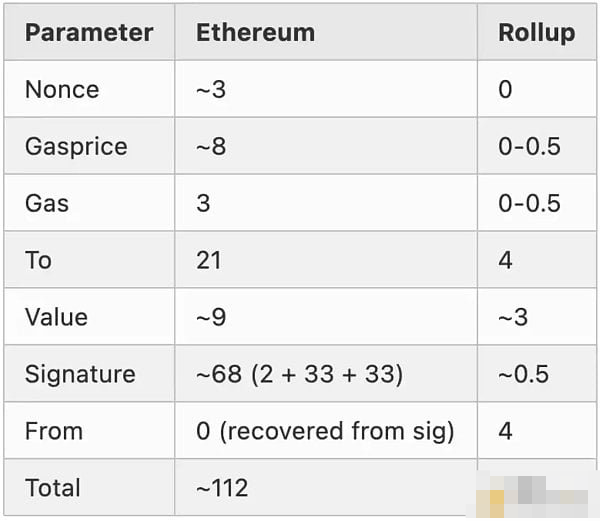Select the Value row label
The width and height of the screenshot is (600, 521).
tap(56, 317)
